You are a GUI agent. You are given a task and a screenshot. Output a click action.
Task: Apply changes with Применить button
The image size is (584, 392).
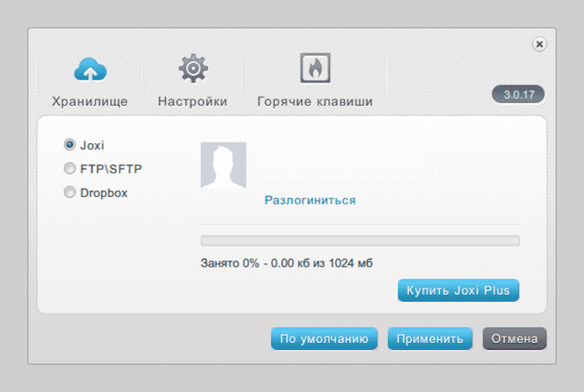click(430, 339)
